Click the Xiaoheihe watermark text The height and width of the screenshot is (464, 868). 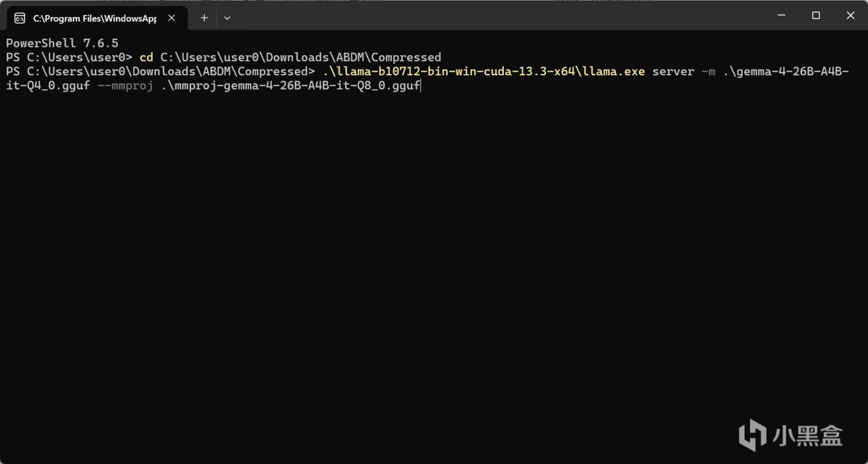pos(807,436)
